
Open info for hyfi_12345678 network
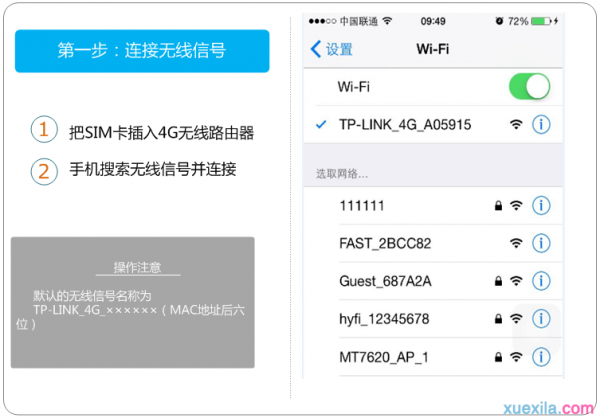[541, 318]
